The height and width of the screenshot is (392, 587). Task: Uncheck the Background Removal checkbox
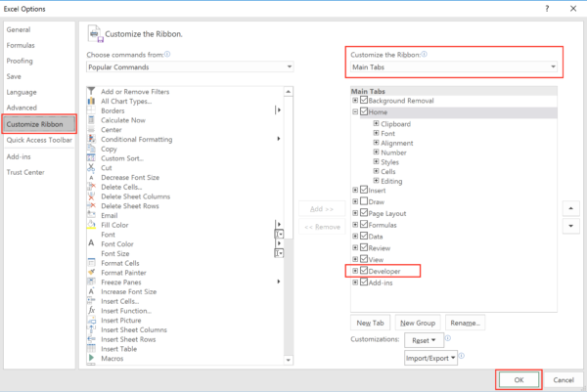coord(364,100)
